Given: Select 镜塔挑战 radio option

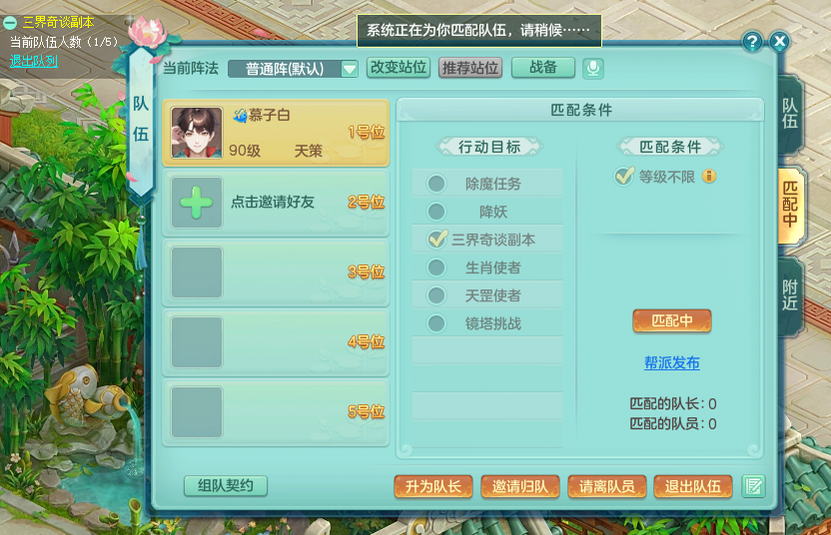Looking at the screenshot, I should 436,323.
